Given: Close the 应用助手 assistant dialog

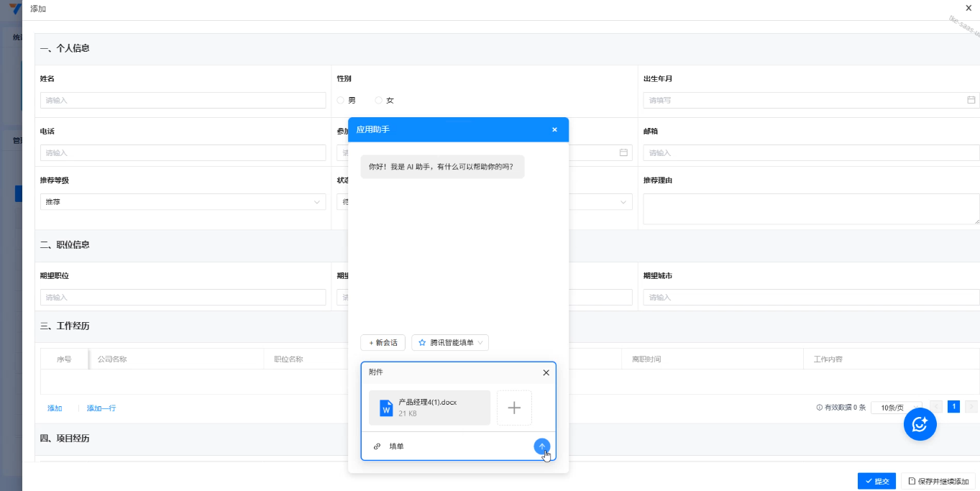Looking at the screenshot, I should click(x=554, y=129).
